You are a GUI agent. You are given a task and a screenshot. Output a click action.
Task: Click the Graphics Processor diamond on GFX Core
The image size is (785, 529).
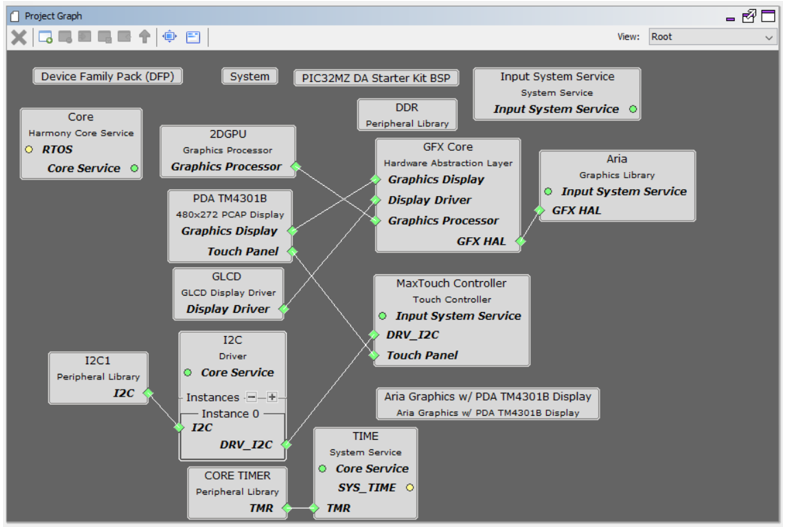click(x=375, y=221)
